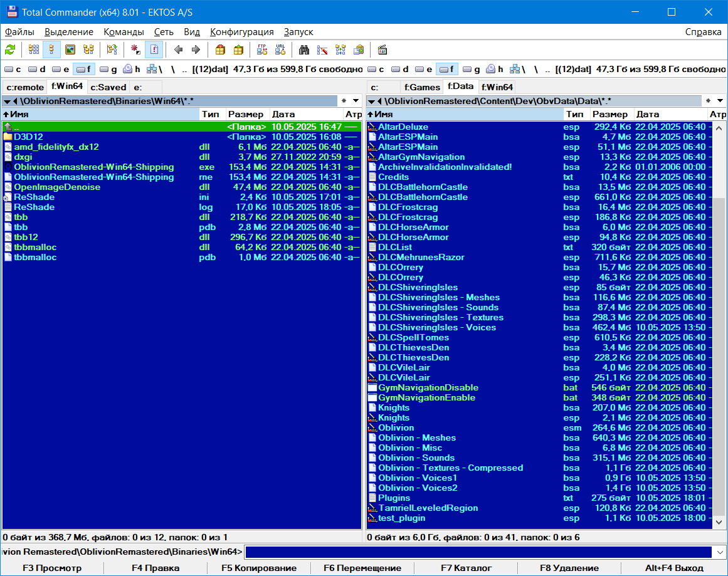Unpack files using the green-arrow box icon
Image resolution: width=728 pixels, height=576 pixels.
(x=238, y=50)
